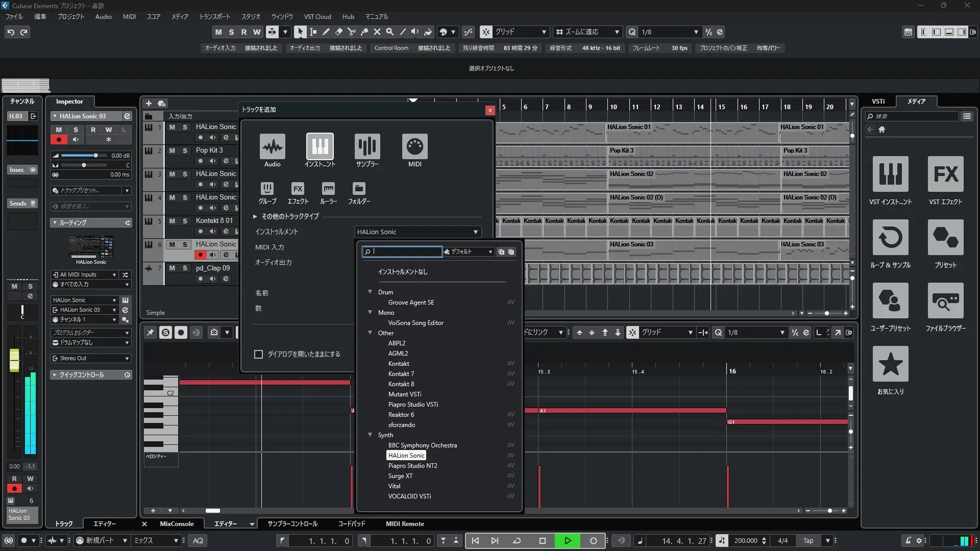The width and height of the screenshot is (980, 551).
Task: Select the MIDI track type icon
Action: [x=414, y=147]
